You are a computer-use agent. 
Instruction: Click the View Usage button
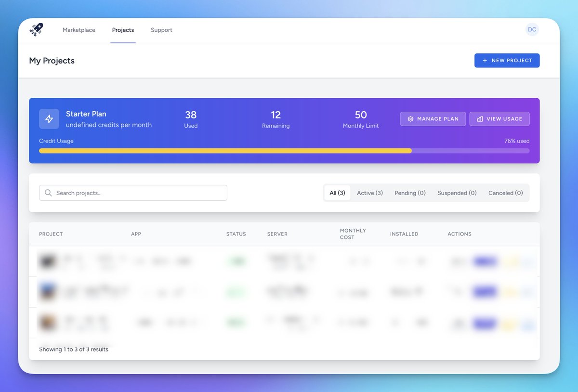coord(499,119)
